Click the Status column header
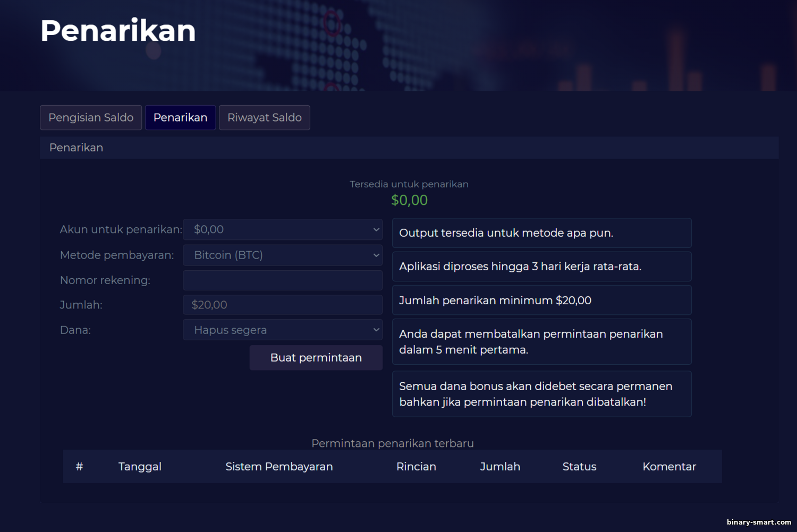Screen dimensions: 797x532 (x=579, y=467)
